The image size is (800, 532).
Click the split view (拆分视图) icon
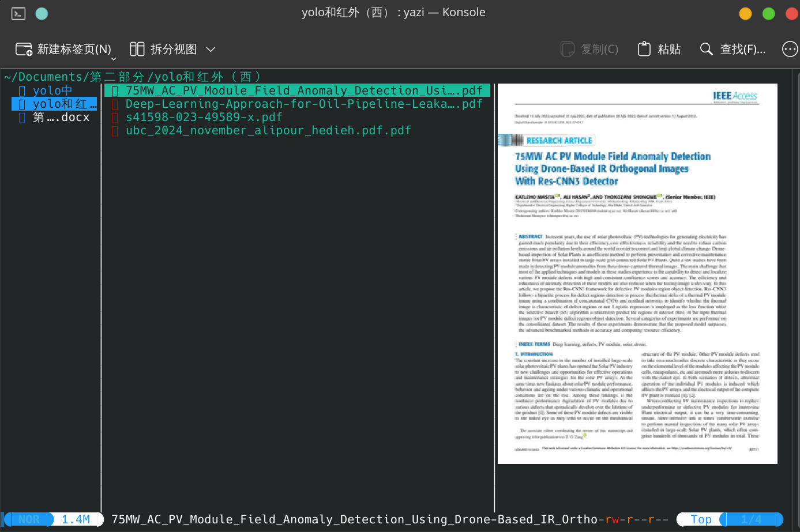[137, 49]
